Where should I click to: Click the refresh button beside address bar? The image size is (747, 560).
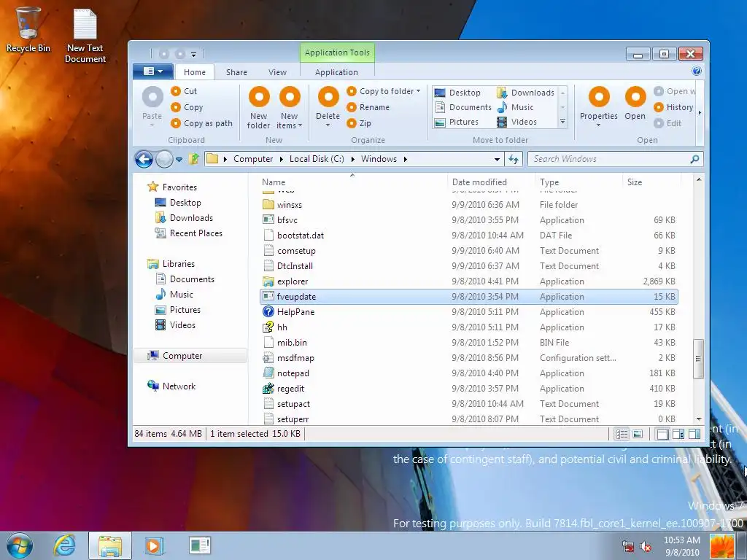click(x=514, y=159)
